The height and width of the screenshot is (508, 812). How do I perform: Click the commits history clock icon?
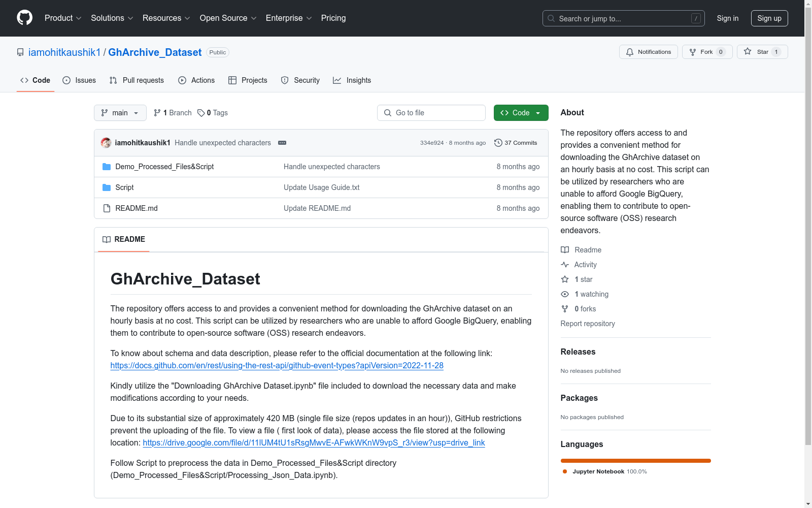pyautogui.click(x=498, y=143)
